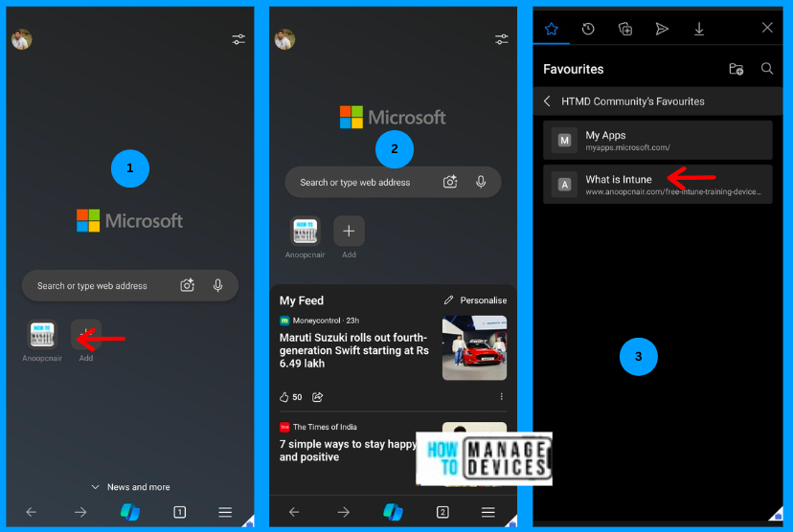The width and height of the screenshot is (793, 532).
Task: Share the Maruti Suzuki article
Action: coord(318,397)
